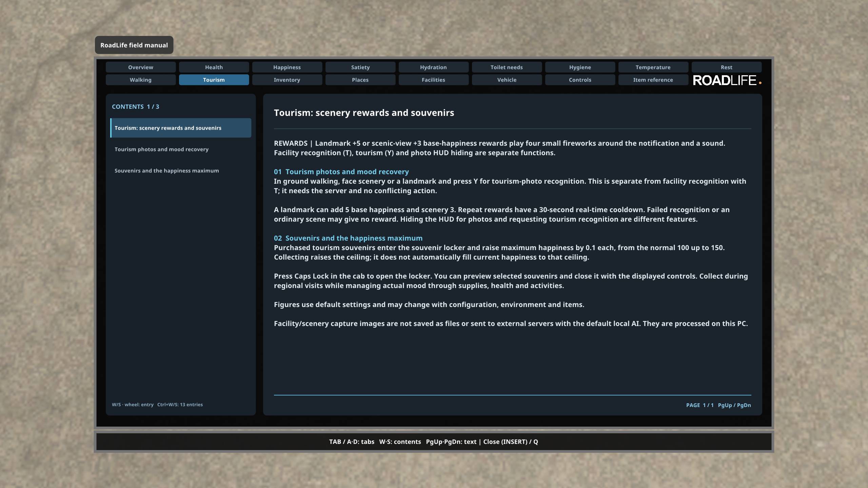Select the active Tourism tab

click(x=214, y=80)
